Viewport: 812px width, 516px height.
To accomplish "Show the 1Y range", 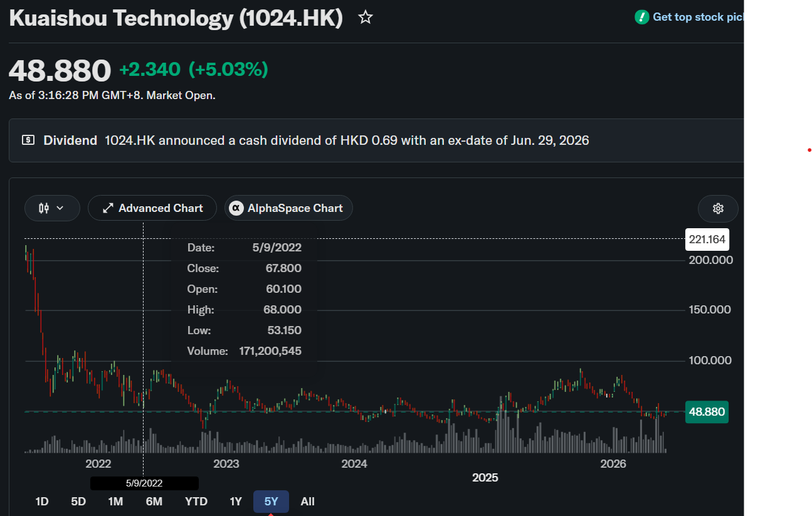I will [236, 502].
